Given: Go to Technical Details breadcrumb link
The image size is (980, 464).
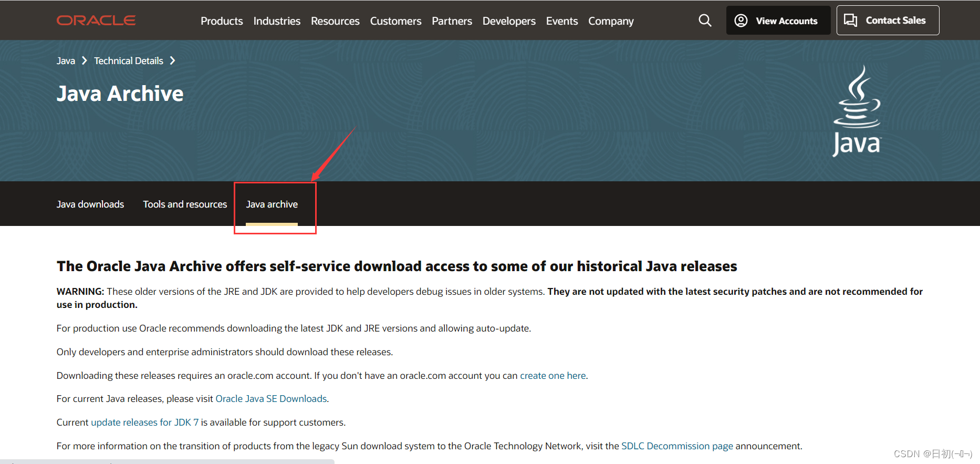Looking at the screenshot, I should coord(129,61).
